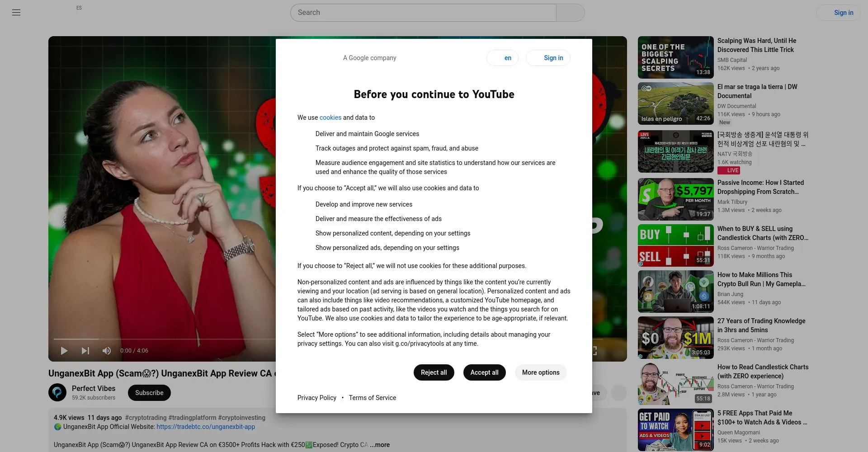Click the search submit button
The image size is (868, 452).
(x=571, y=13)
